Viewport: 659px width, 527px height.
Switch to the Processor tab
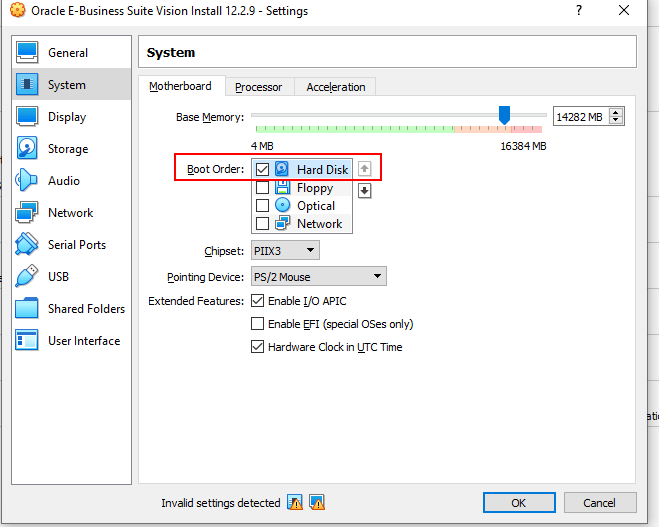[x=259, y=87]
